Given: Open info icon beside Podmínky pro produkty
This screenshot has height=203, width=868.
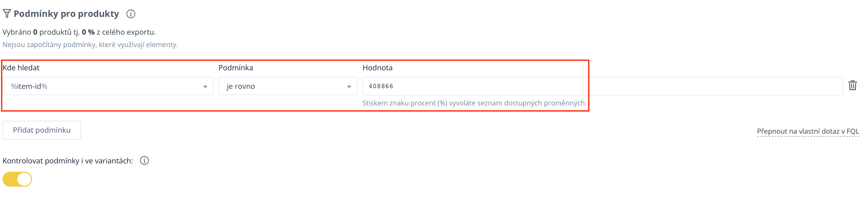Looking at the screenshot, I should coord(131,14).
